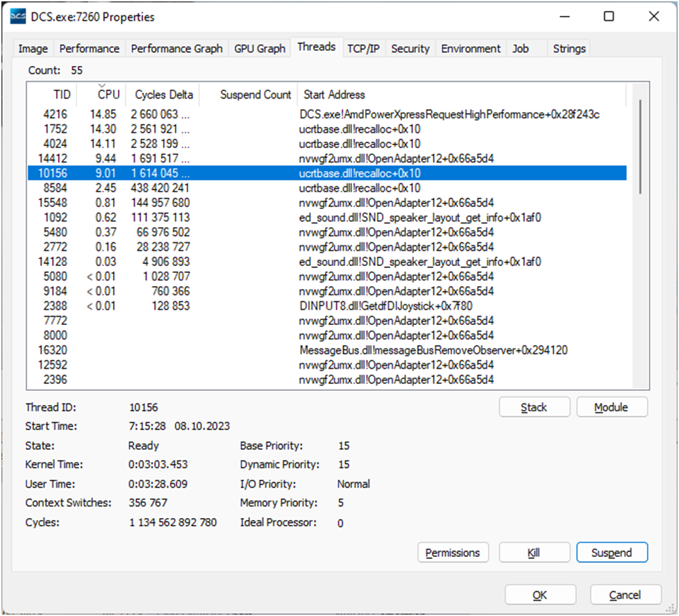Sort by the CPU column header
This screenshot has height=616, width=679.
[101, 94]
